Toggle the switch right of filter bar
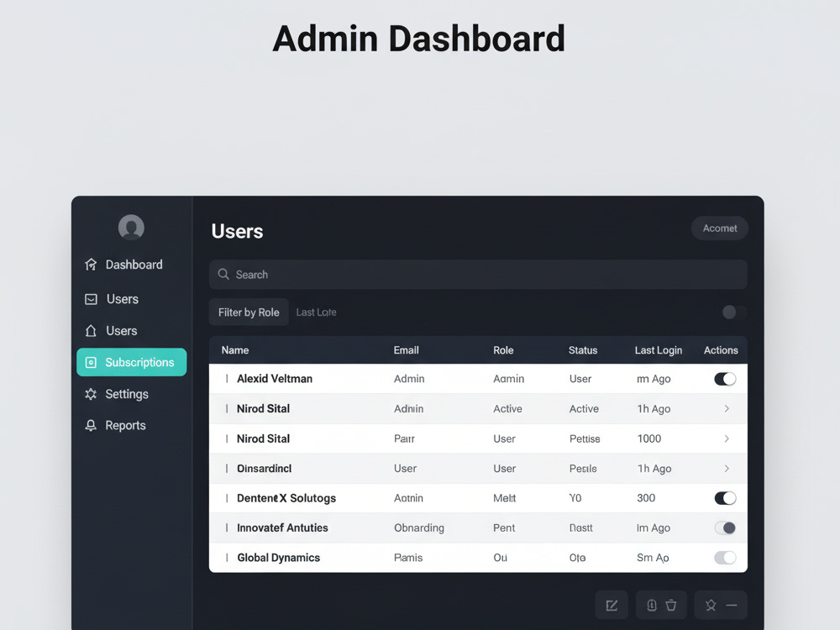840x630 pixels. [x=733, y=312]
